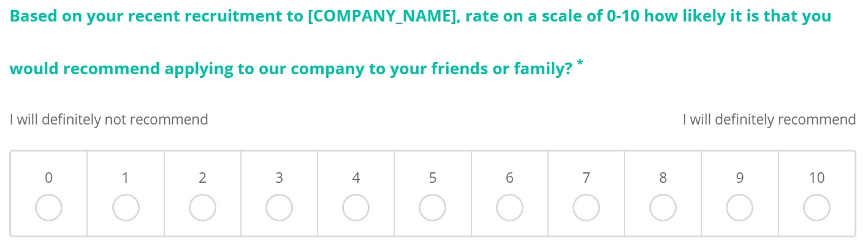The image size is (868, 249).
Task: Choose the middle rating 5 radio circle
Action: point(433,208)
